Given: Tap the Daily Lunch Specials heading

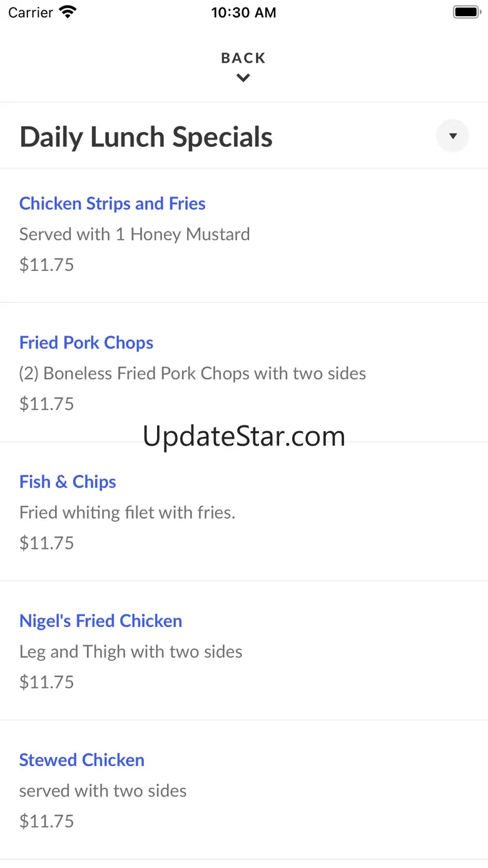Looking at the screenshot, I should (x=146, y=137).
